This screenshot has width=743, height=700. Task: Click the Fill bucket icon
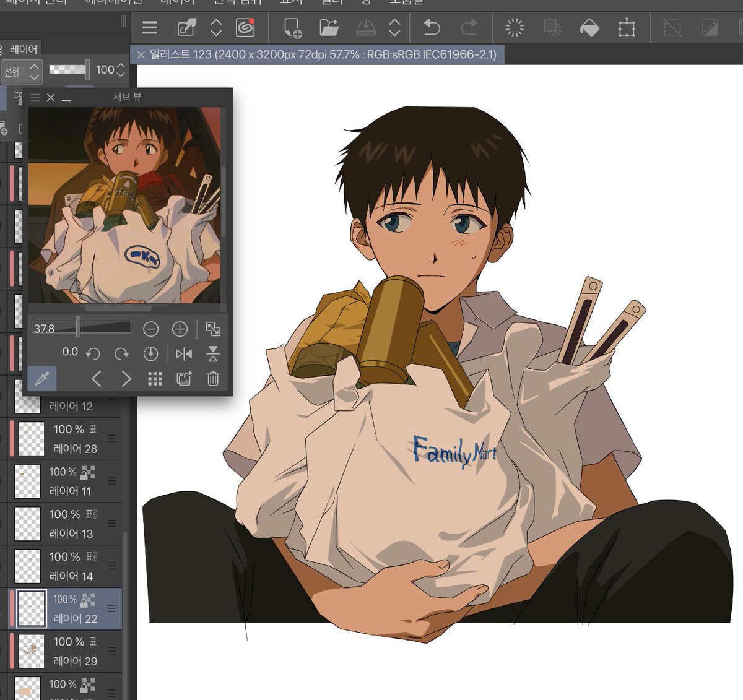click(x=589, y=27)
